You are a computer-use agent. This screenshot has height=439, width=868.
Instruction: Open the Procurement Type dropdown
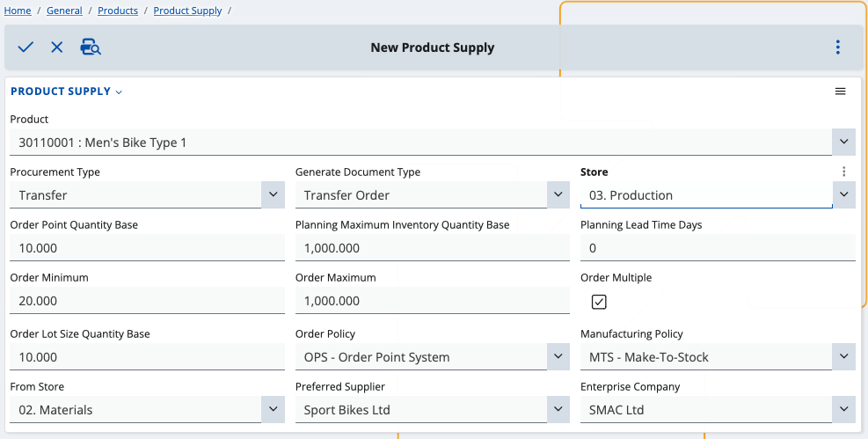pyautogui.click(x=273, y=194)
